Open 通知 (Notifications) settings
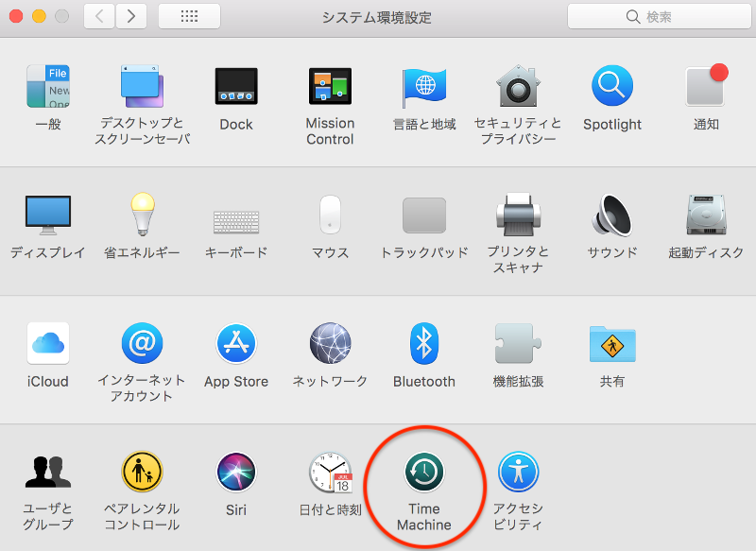Screen dimensions: 756x551 pyautogui.click(x=705, y=86)
